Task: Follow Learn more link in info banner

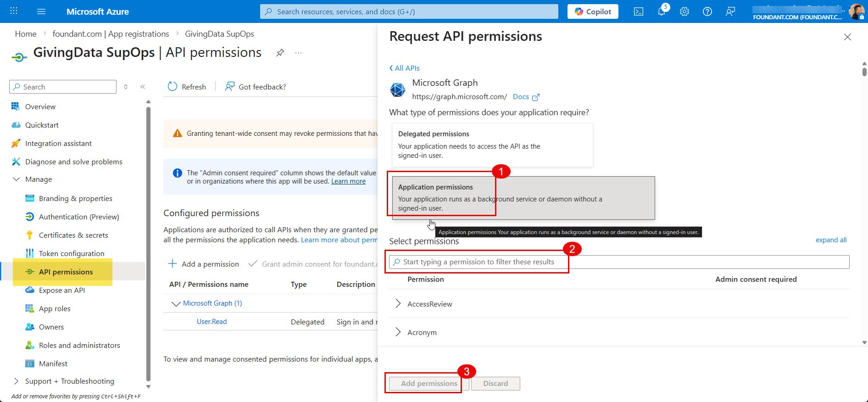Action: click(x=348, y=181)
